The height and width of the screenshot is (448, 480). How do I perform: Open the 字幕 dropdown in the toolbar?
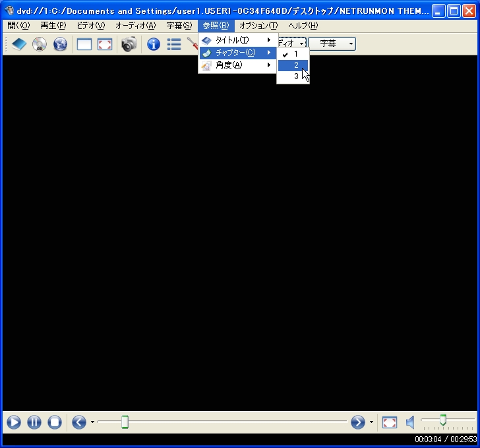(x=332, y=43)
